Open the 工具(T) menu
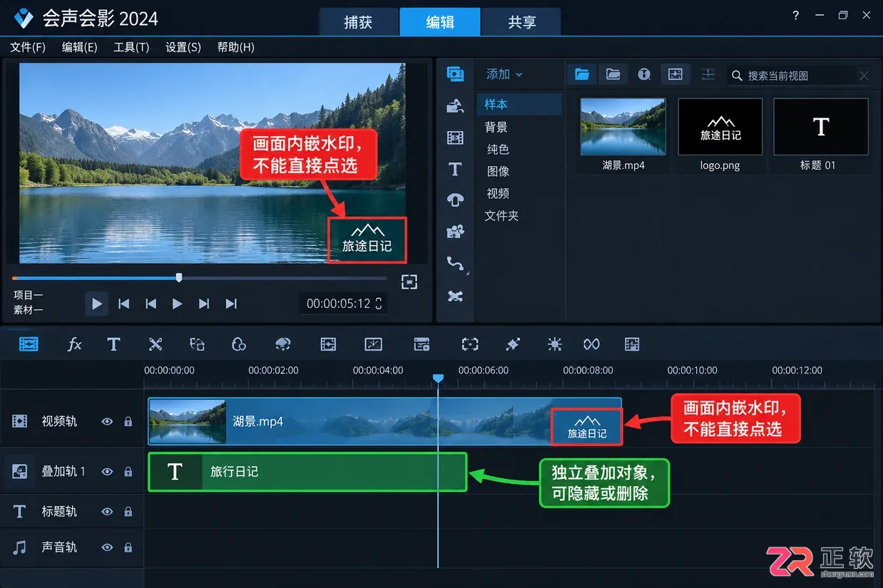This screenshot has height=588, width=883. click(131, 47)
